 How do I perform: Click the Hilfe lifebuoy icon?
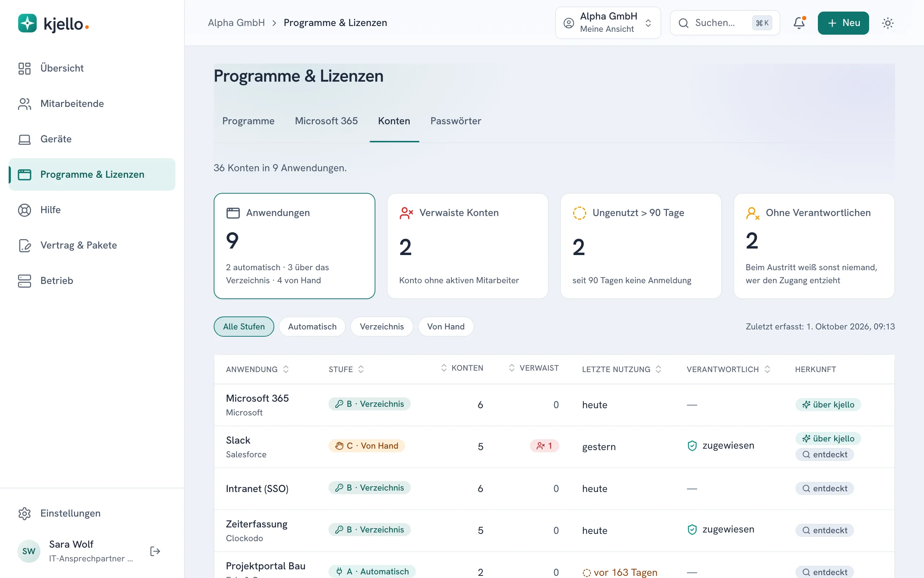[25, 210]
